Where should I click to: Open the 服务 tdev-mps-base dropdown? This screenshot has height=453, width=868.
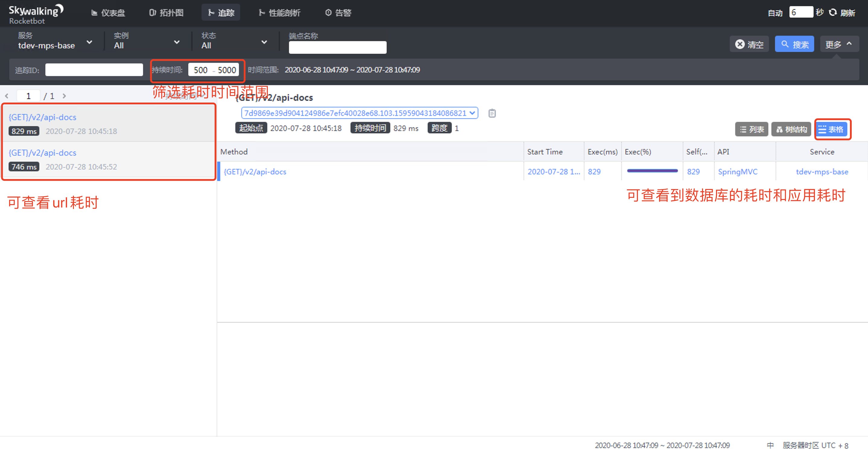click(55, 42)
